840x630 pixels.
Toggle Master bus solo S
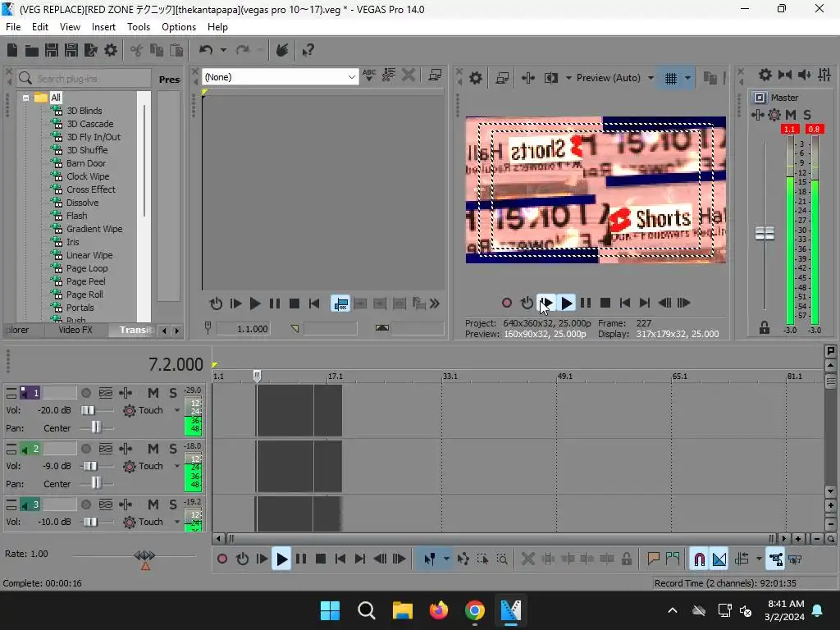click(x=807, y=115)
